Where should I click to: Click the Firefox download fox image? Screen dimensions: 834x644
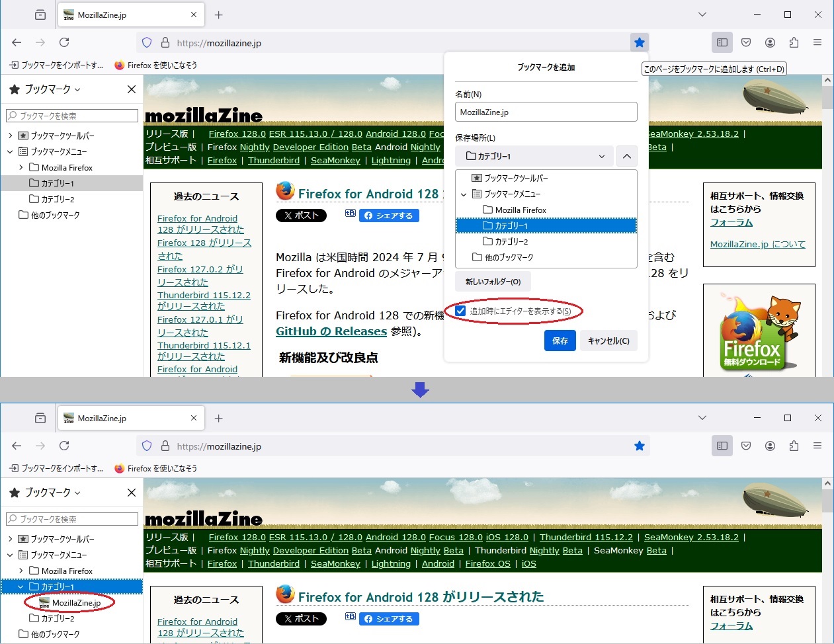pyautogui.click(x=759, y=331)
